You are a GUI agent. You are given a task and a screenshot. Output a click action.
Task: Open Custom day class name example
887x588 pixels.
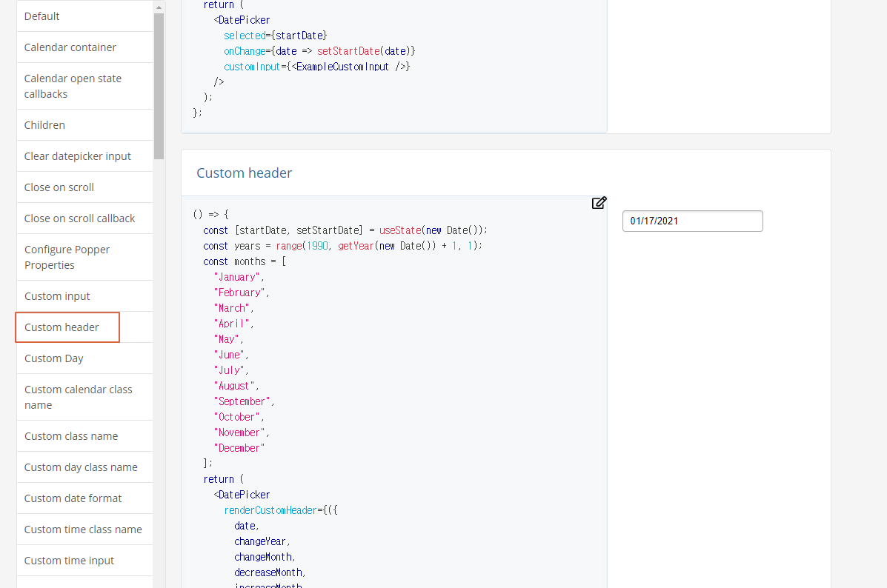pos(81,467)
